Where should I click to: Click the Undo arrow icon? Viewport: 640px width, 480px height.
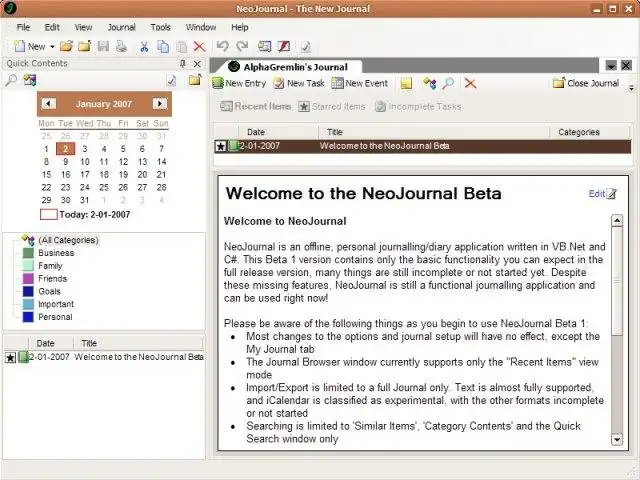pyautogui.click(x=222, y=46)
